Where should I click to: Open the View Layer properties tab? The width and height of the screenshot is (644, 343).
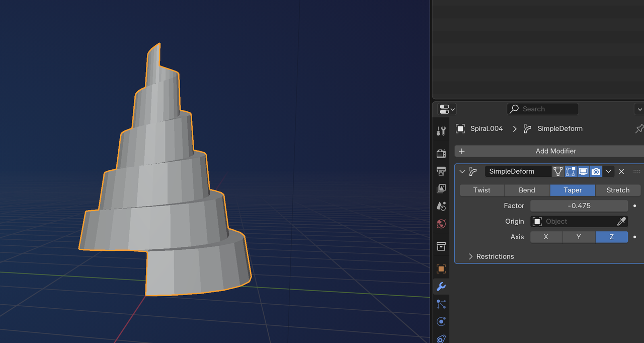(x=441, y=188)
